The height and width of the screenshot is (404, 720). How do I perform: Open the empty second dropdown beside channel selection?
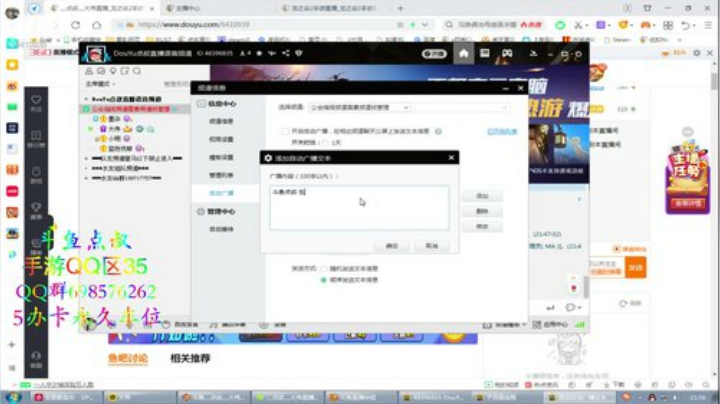coord(461,107)
